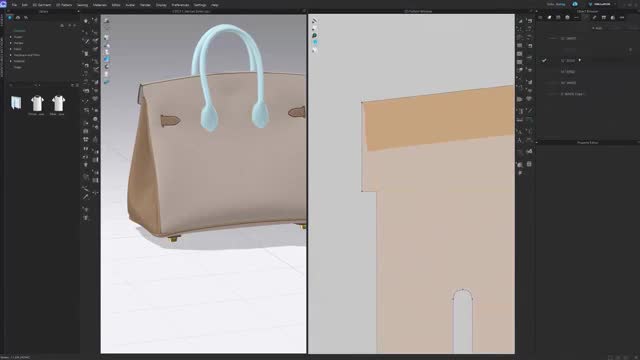Image resolution: width=640 pixels, height=360 pixels.
Task: Expand the Material folder in Library
Action: (x=11, y=61)
